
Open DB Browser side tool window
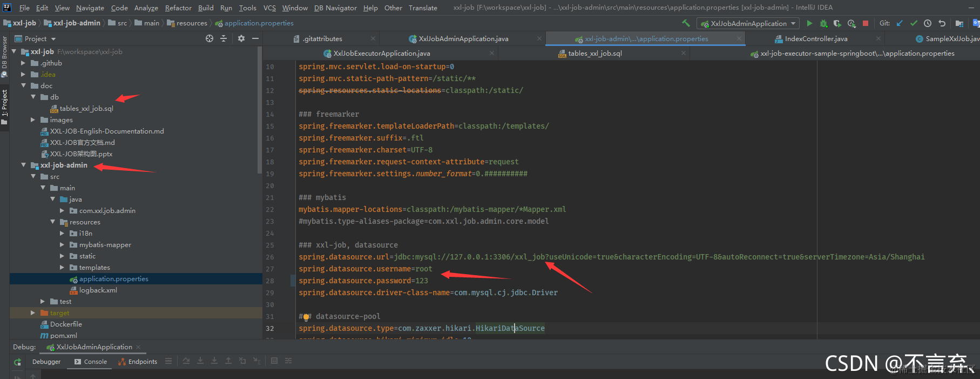[4, 57]
